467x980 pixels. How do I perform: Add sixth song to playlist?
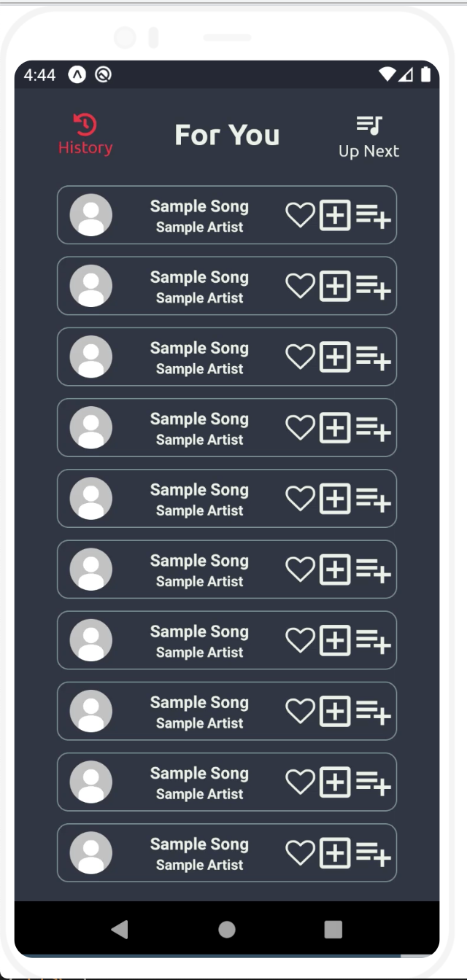pos(336,570)
